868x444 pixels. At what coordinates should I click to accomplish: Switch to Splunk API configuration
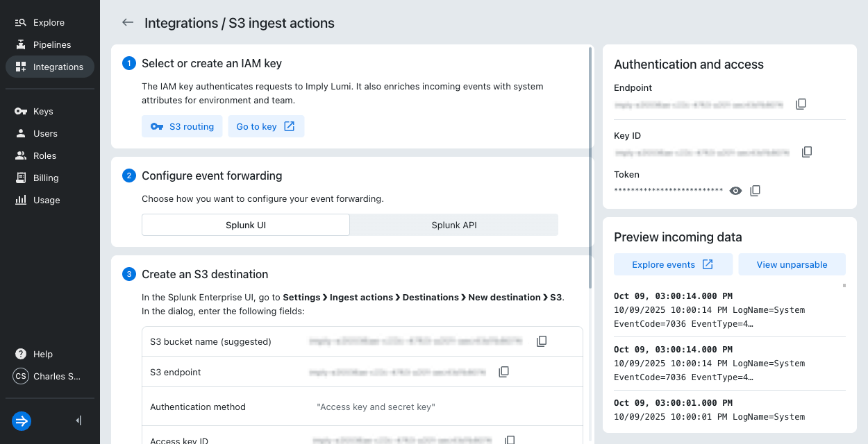[454, 225]
